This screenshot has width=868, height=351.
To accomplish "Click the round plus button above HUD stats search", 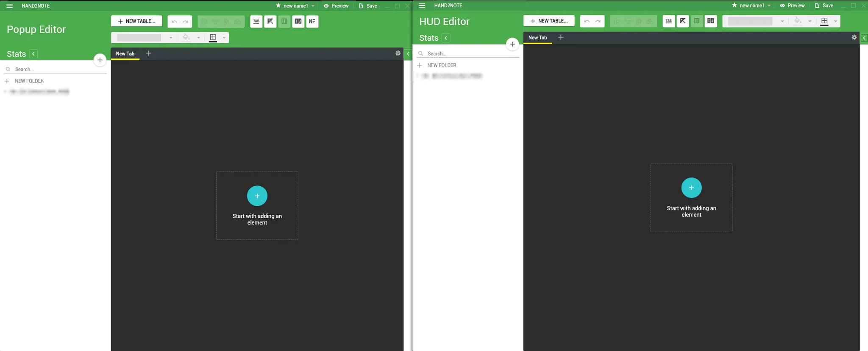I will click(x=512, y=44).
